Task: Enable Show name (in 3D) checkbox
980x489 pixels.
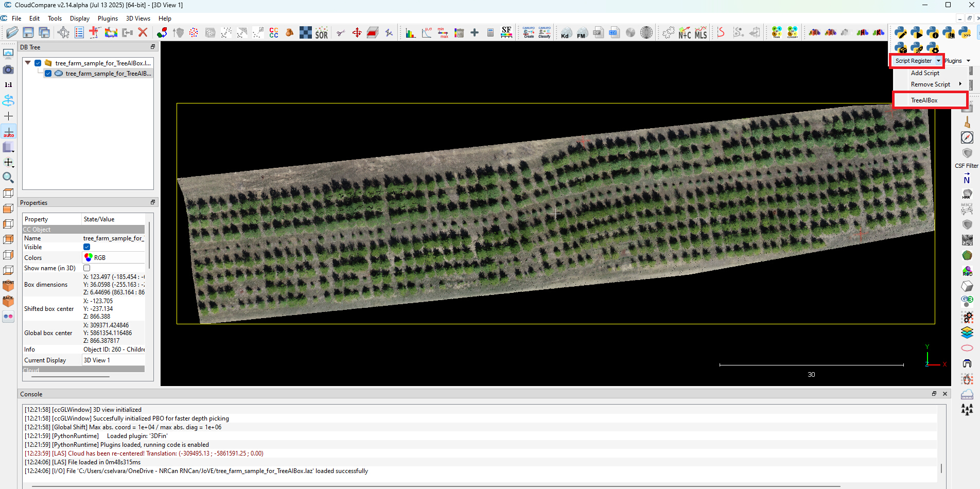Action: 87,268
